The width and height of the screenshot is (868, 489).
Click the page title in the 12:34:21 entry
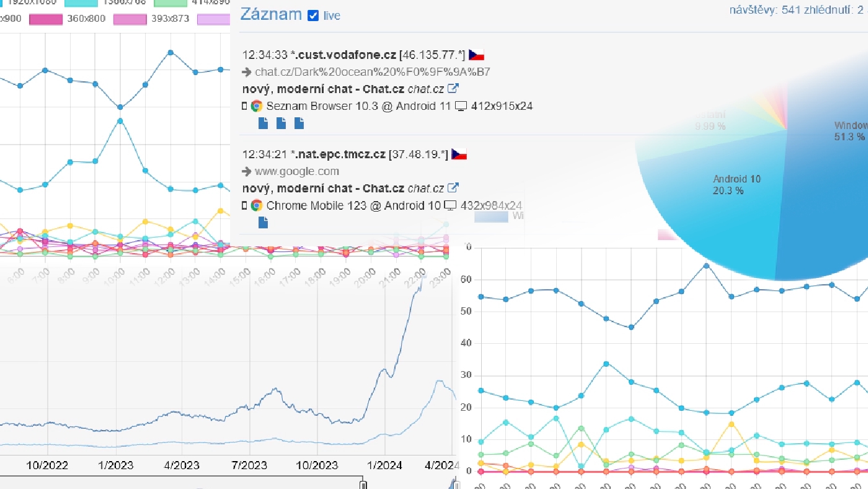pyautogui.click(x=323, y=188)
